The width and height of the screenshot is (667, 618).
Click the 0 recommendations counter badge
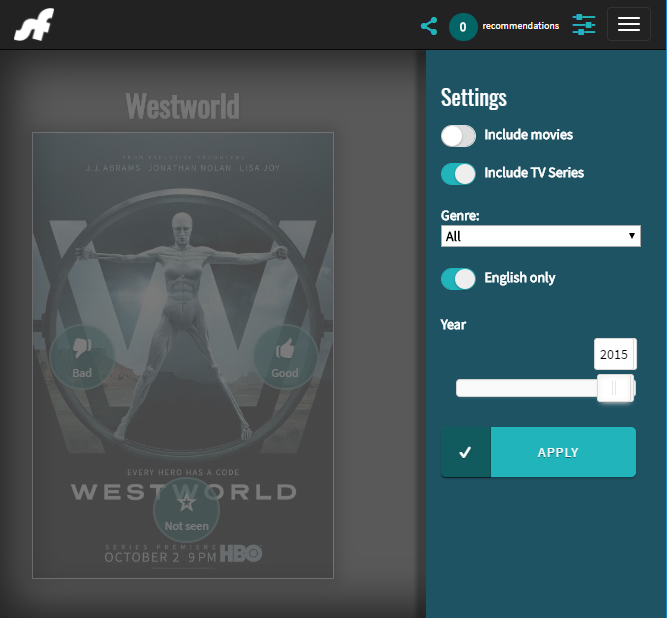click(x=463, y=27)
